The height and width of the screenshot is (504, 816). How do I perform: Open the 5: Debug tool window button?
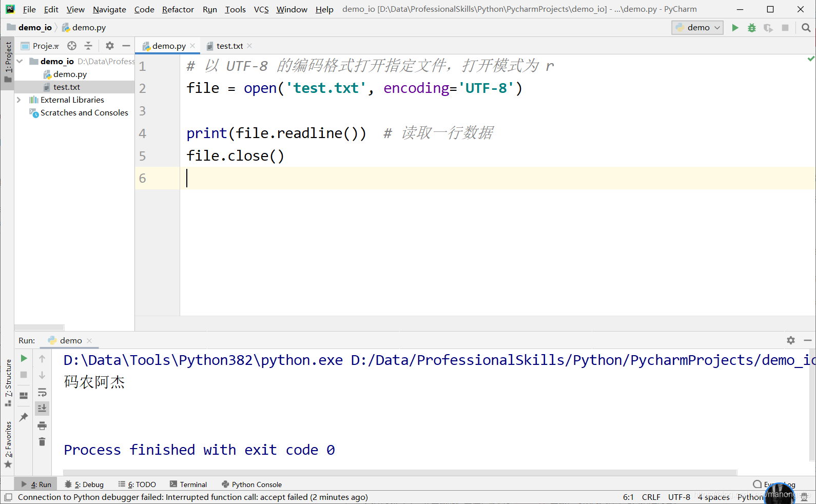tap(84, 484)
